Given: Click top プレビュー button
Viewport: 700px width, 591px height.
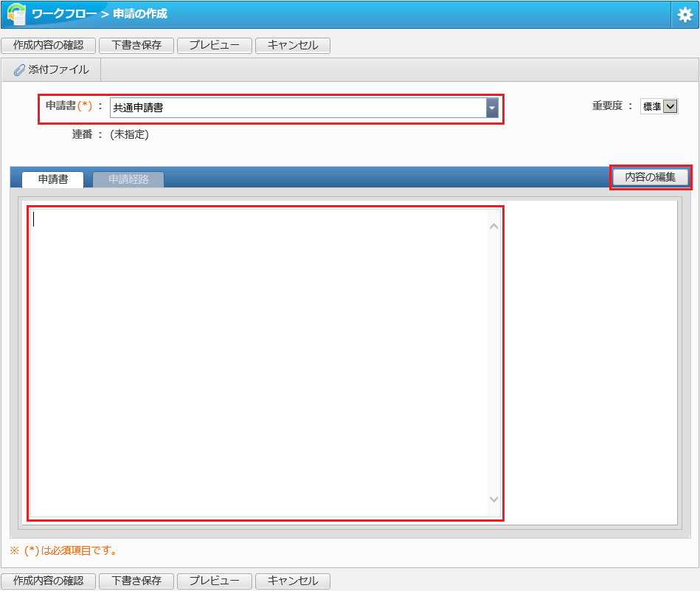Looking at the screenshot, I should pos(215,45).
